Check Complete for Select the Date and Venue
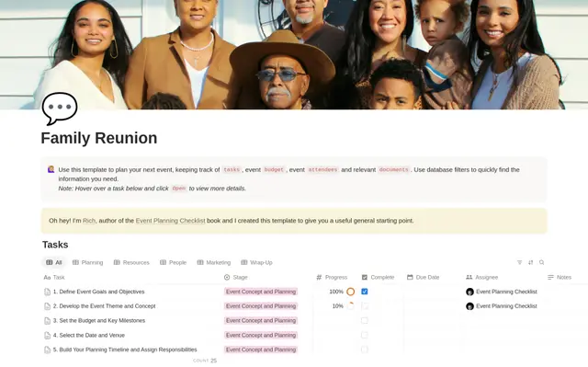Screen dimensions: 588x367 (365, 335)
